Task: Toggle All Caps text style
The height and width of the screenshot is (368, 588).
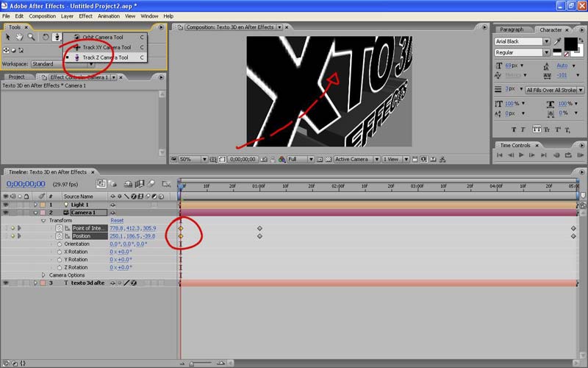Action: click(537, 130)
